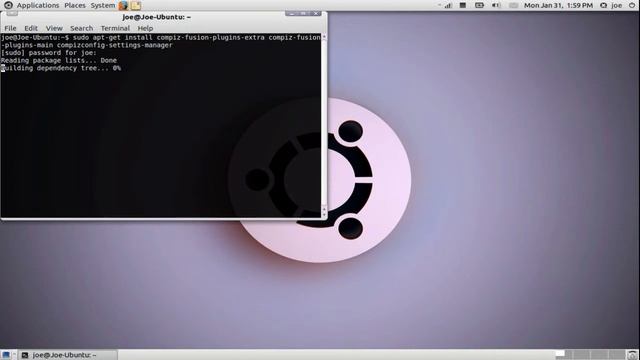Image resolution: width=640 pixels, height=360 pixels.
Task: Click the terminal scrollbar up arrow
Action: (x=324, y=37)
